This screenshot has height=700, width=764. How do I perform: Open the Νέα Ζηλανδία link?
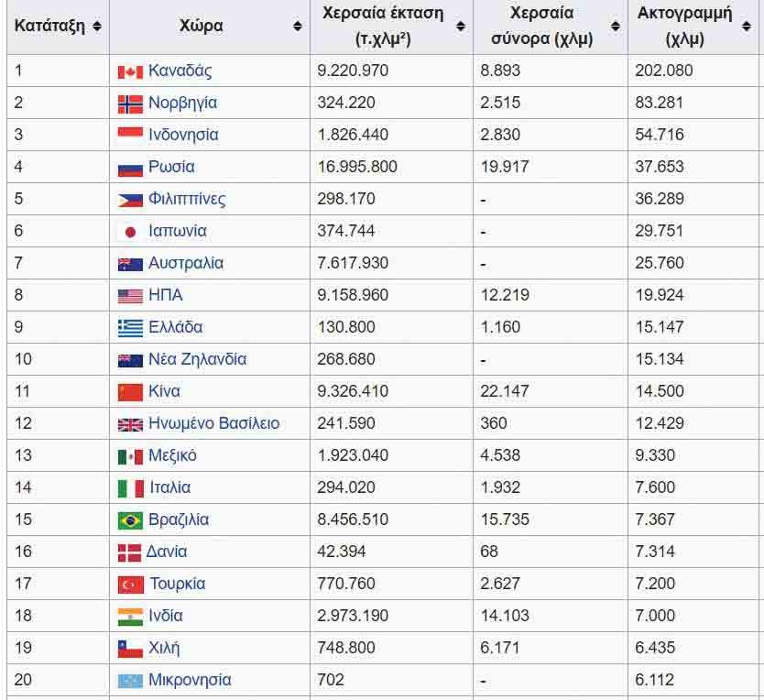[197, 359]
